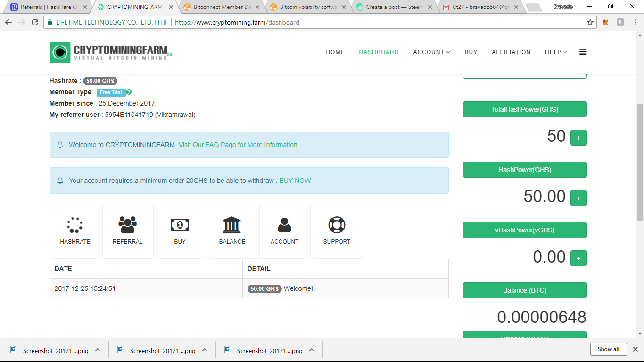Open the BALANCE bank tile

click(232, 231)
